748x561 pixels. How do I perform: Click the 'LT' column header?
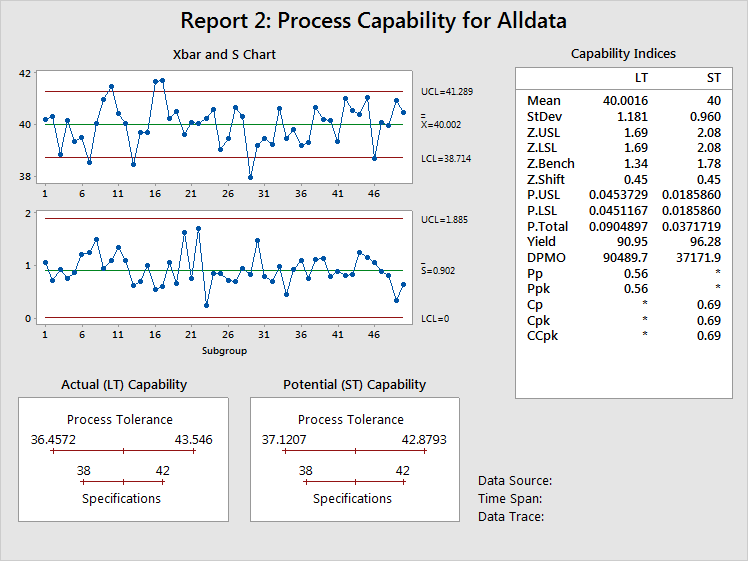(641, 78)
